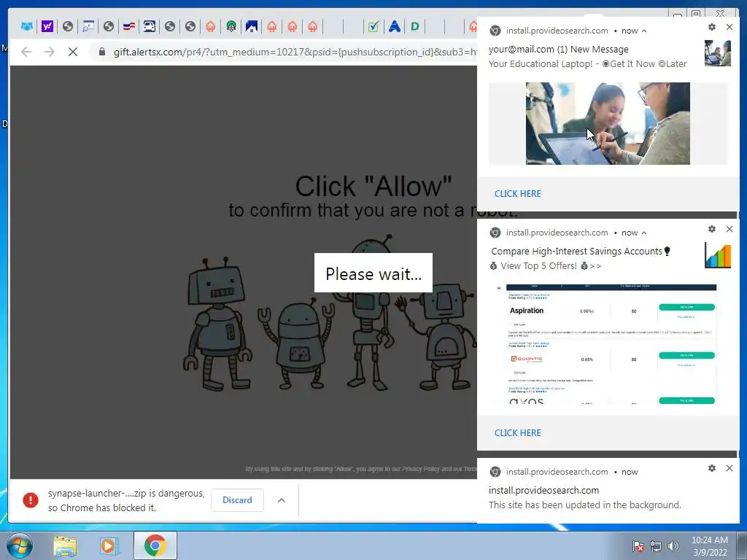Open the tab with green checkmark favicon

click(373, 26)
